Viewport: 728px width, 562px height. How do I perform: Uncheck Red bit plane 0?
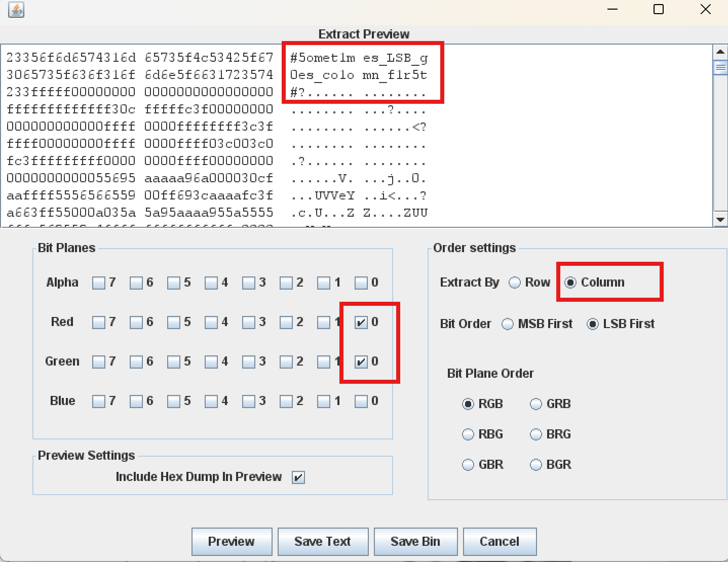click(361, 322)
